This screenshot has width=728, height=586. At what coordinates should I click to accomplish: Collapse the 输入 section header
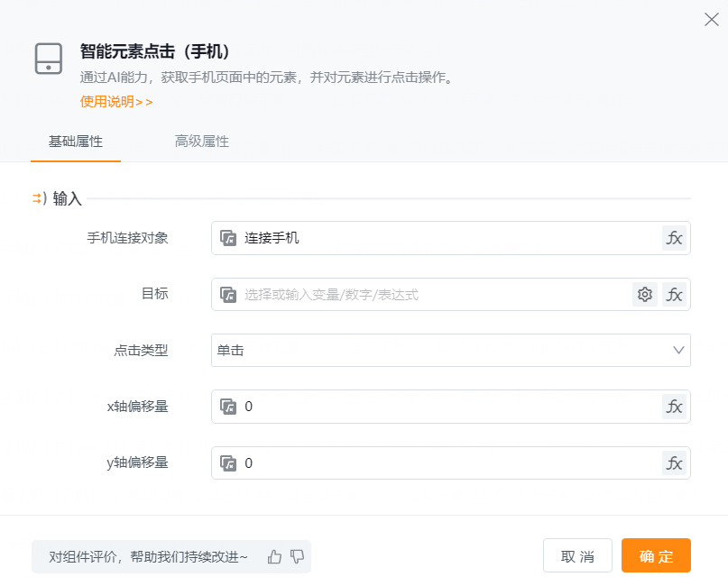coord(59,199)
